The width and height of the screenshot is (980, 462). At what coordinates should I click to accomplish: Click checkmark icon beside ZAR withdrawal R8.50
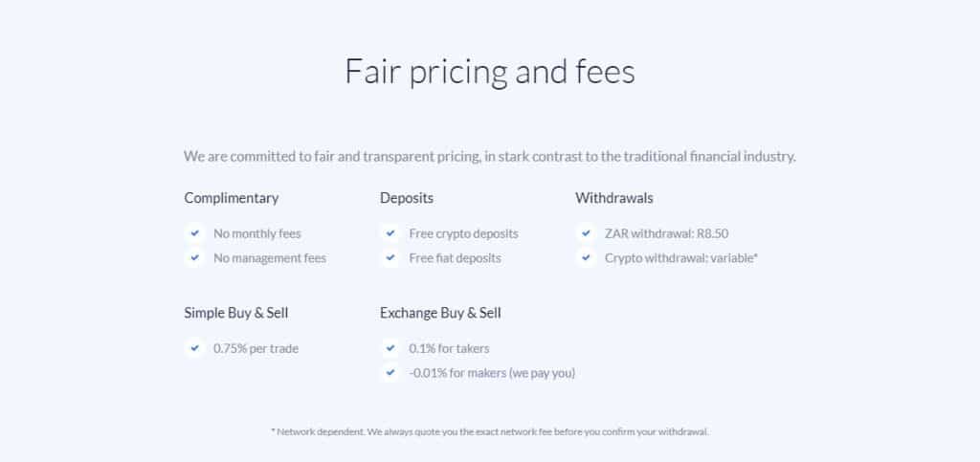pyautogui.click(x=586, y=232)
